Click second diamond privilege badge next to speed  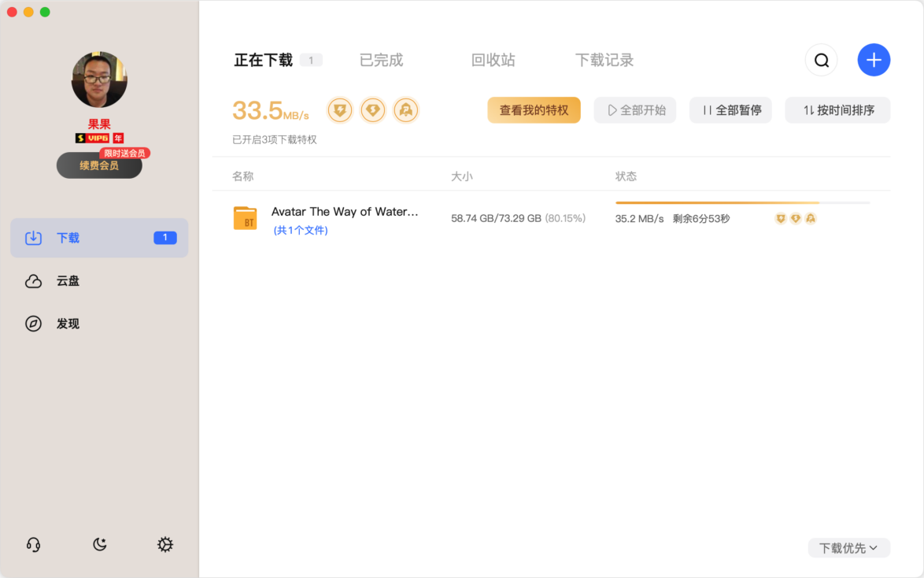[373, 110]
